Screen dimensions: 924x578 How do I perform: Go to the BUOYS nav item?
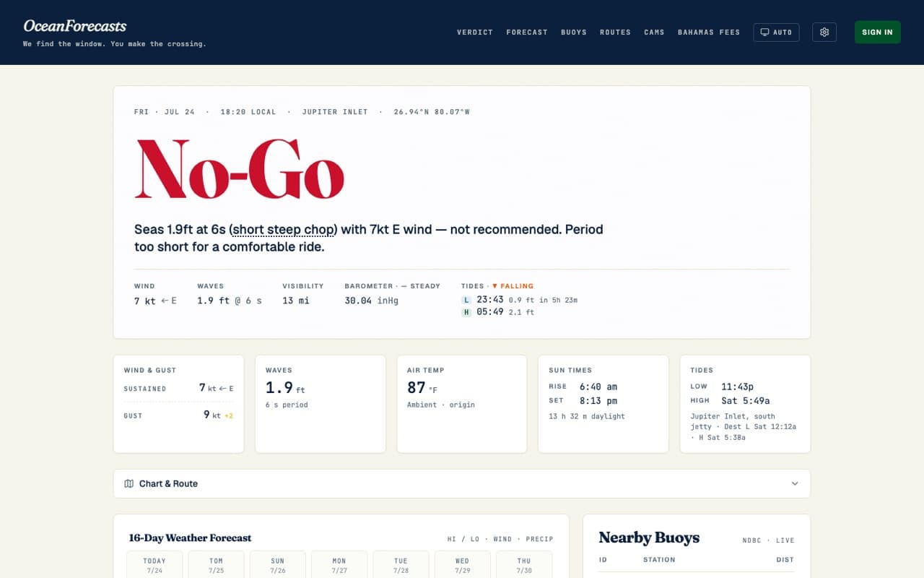click(x=574, y=33)
